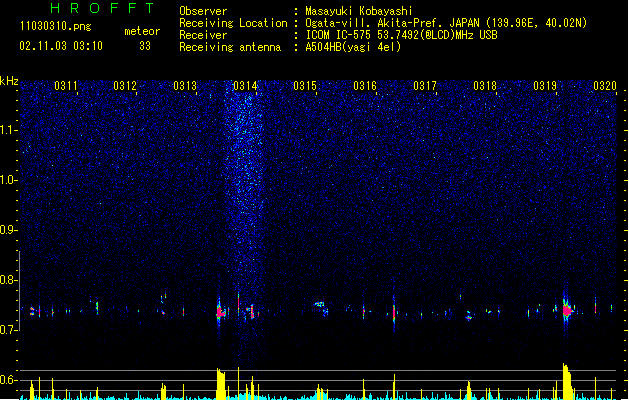This screenshot has height=400, width=629.
Task: Click the 0320 time marker
Action: point(605,86)
